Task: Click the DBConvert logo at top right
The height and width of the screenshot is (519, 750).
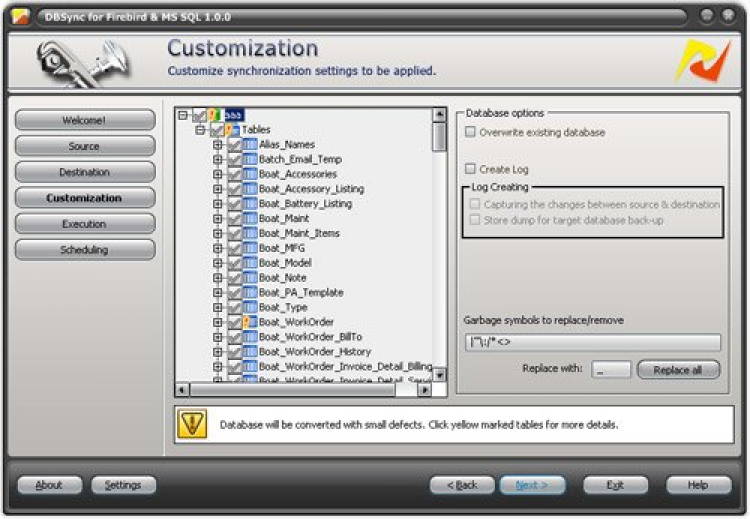Action: 703,61
